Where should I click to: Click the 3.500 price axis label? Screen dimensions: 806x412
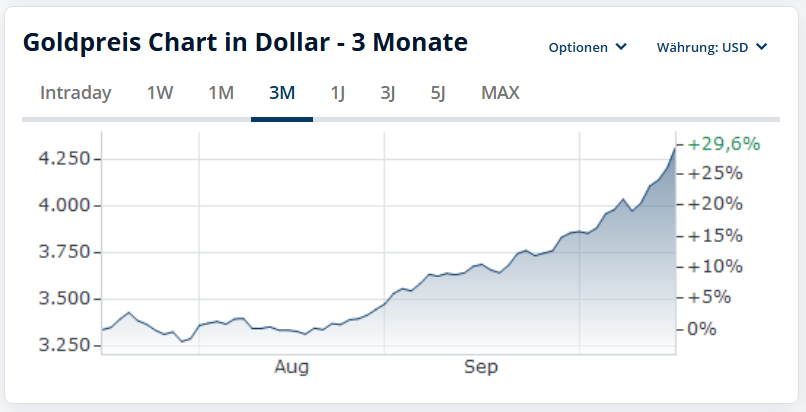pos(64,299)
